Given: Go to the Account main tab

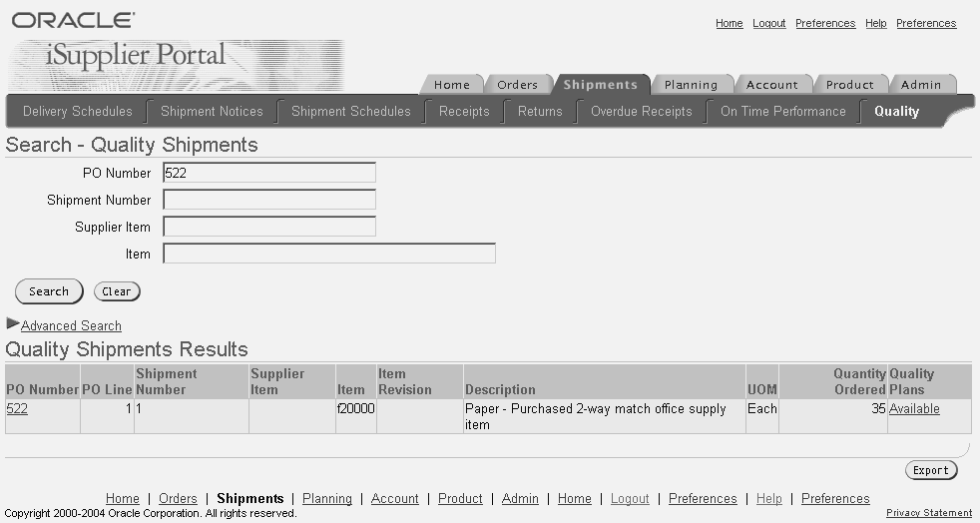Looking at the screenshot, I should (771, 85).
